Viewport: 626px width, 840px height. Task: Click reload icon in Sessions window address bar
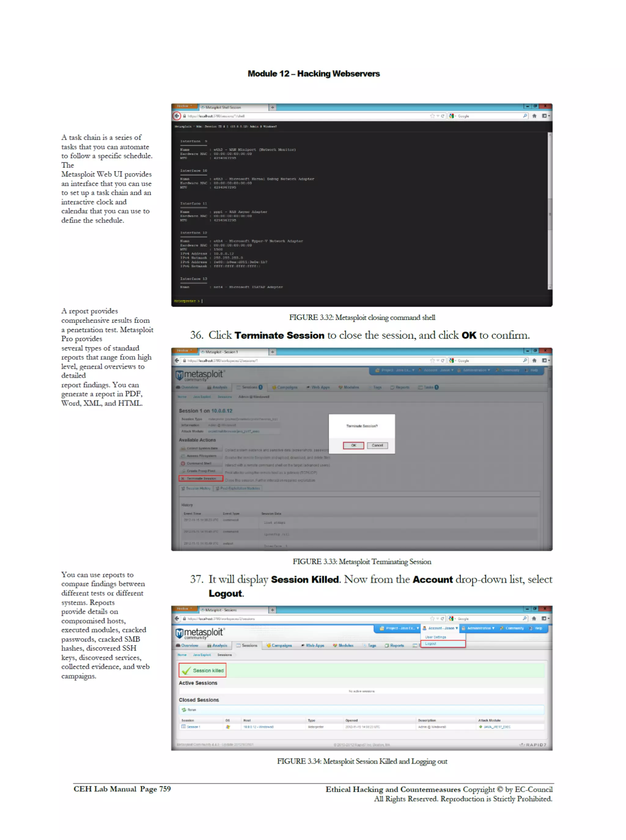[x=442, y=618]
